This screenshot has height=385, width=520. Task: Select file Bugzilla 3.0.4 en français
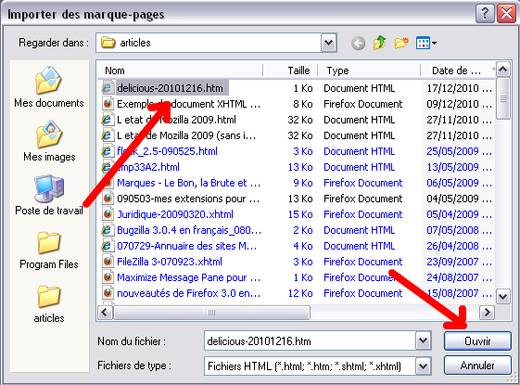(x=189, y=230)
